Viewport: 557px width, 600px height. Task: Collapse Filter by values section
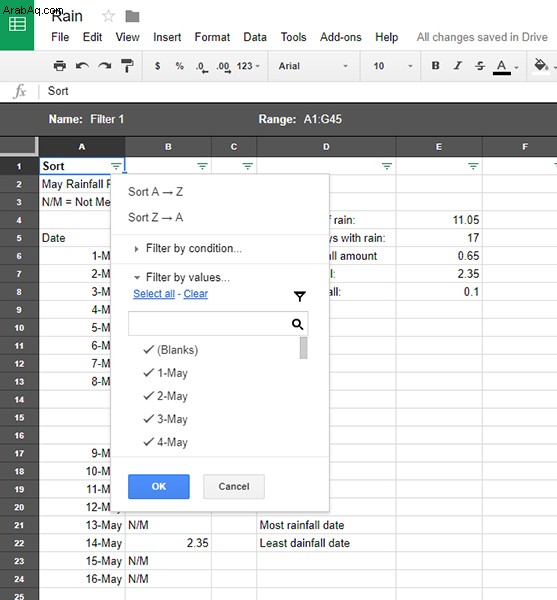click(x=182, y=277)
